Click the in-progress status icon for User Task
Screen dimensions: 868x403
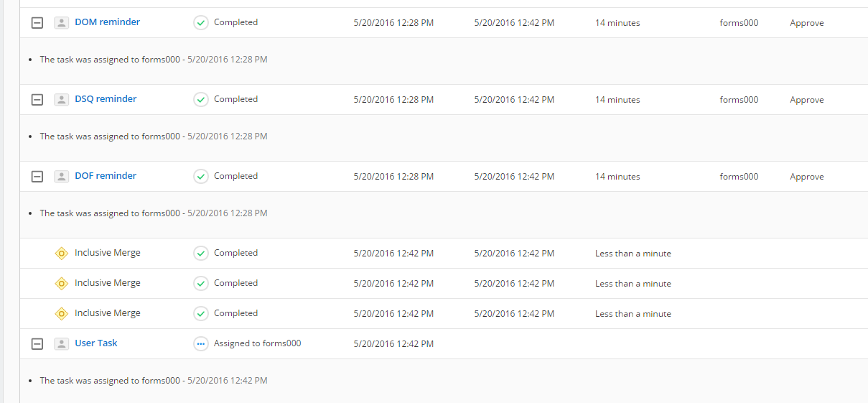tap(201, 344)
